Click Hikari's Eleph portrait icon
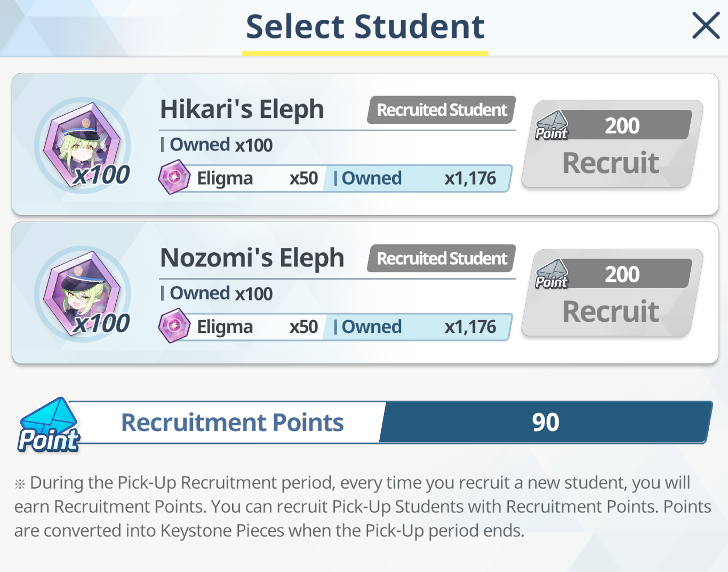 coord(83,145)
